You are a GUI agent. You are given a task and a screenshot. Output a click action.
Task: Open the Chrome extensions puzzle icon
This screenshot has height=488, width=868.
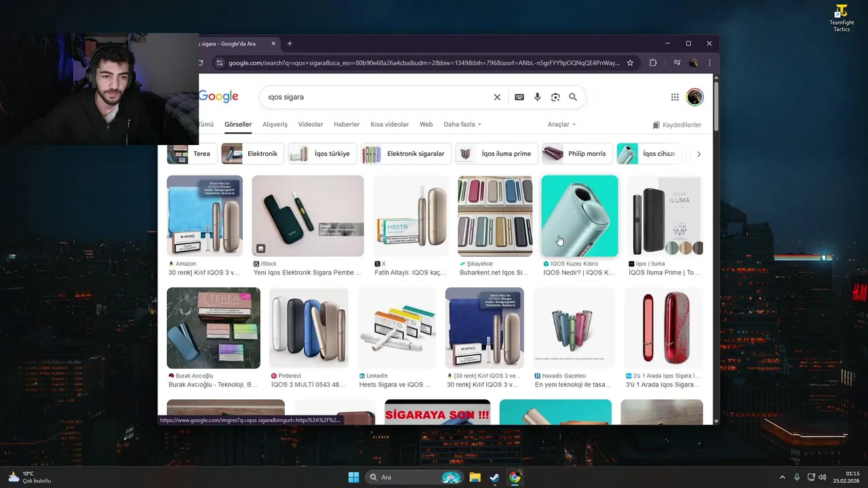coord(653,62)
